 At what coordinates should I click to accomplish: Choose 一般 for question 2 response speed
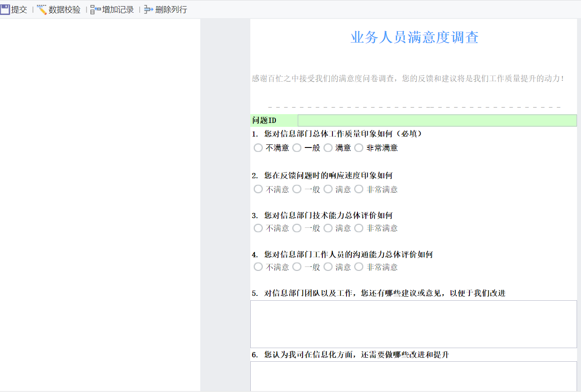point(297,189)
